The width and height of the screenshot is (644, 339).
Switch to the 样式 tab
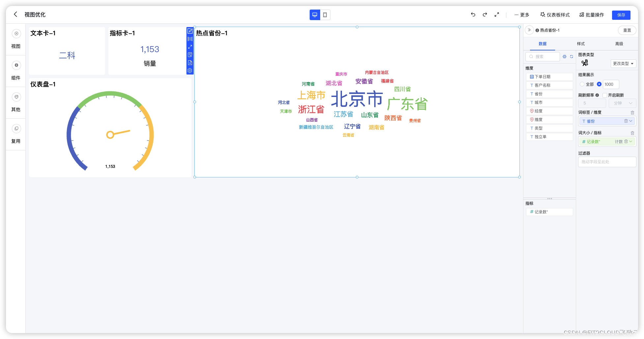tap(580, 44)
